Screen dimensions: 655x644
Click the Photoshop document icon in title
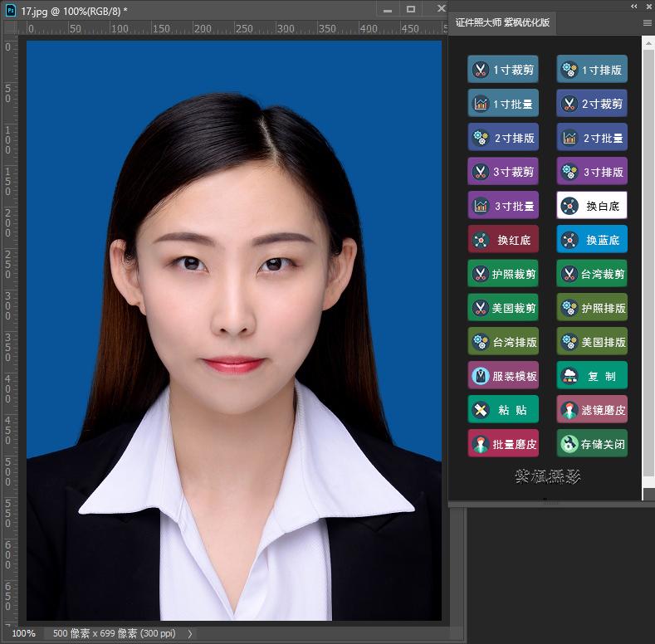tap(11, 11)
